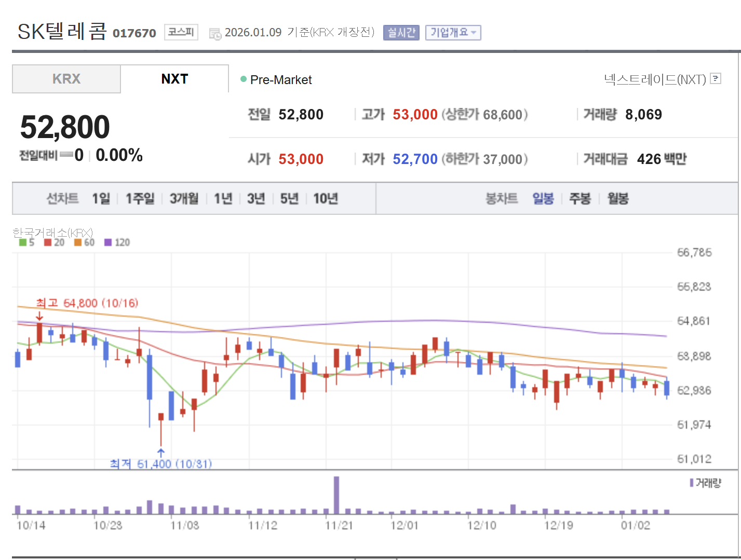
Task: Click the 12/01 date axis label
Action: coord(404,526)
